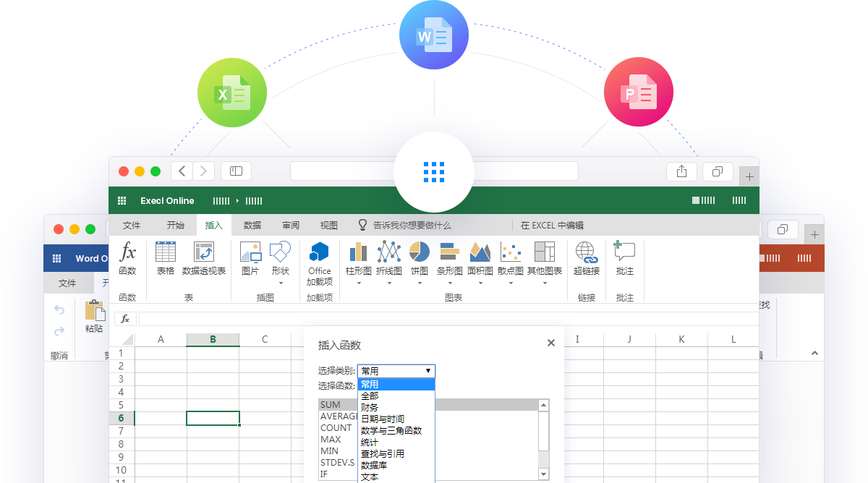Screen dimensions: 868x483
Task: Go back with the browser back arrow
Action: pos(182,171)
